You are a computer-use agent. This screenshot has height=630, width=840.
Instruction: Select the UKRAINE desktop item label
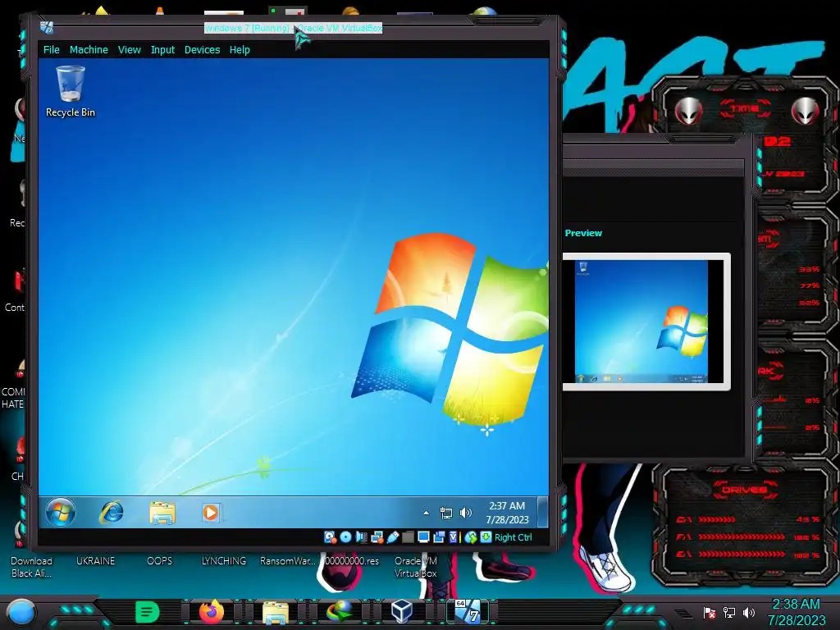(x=95, y=561)
